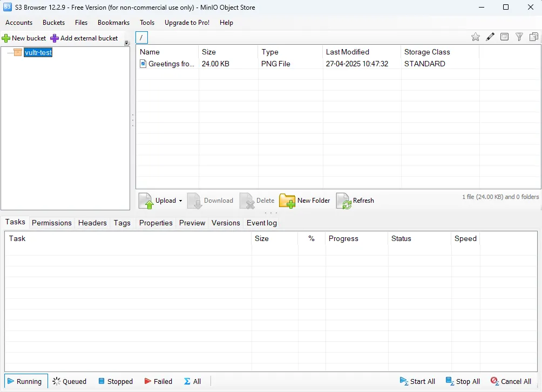
Task: Open the Buckets menu
Action: [53, 23]
